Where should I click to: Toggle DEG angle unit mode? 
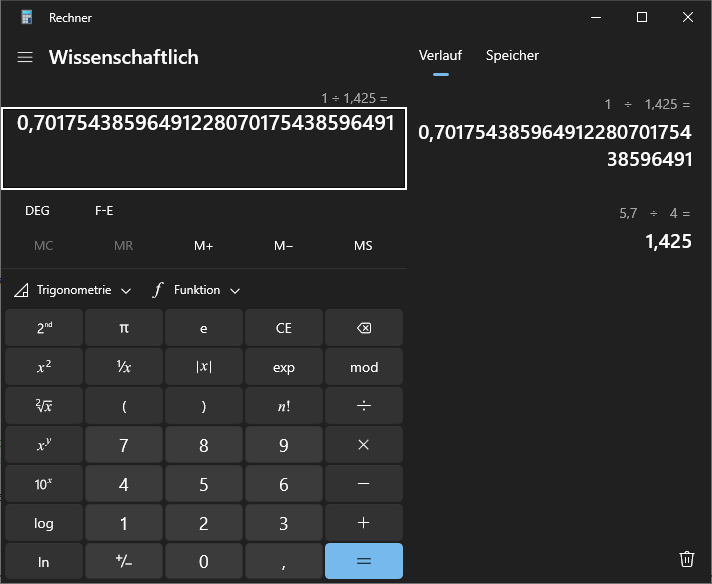pos(37,211)
